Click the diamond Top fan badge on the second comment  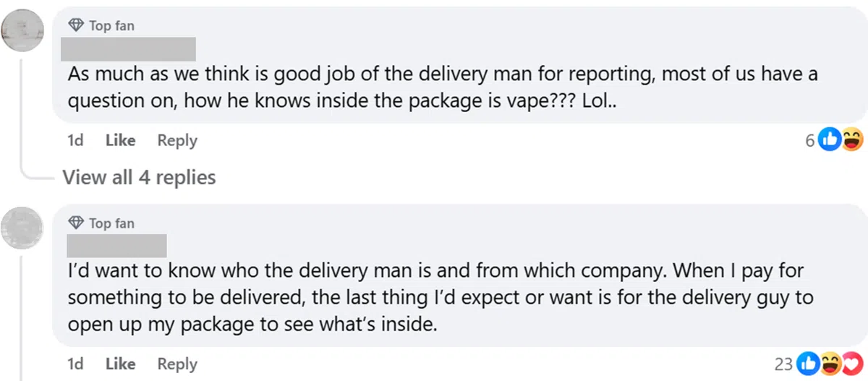pos(77,223)
